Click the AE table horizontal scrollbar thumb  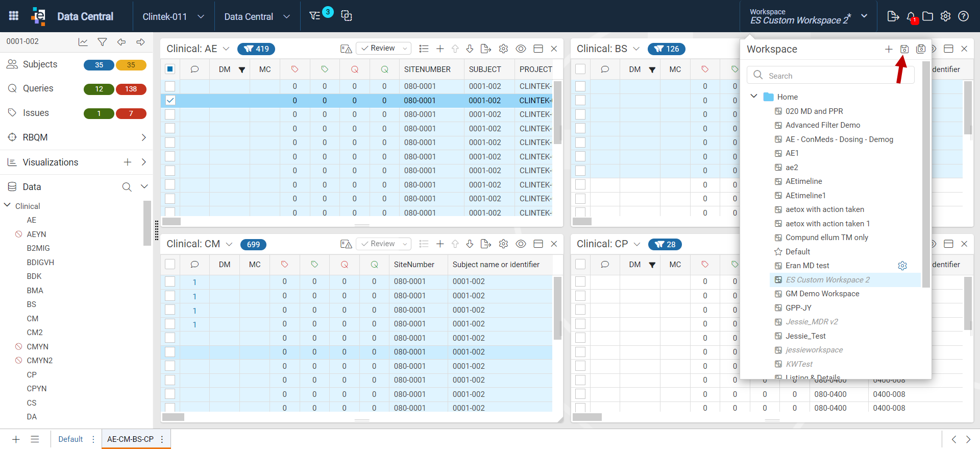pyautogui.click(x=171, y=222)
